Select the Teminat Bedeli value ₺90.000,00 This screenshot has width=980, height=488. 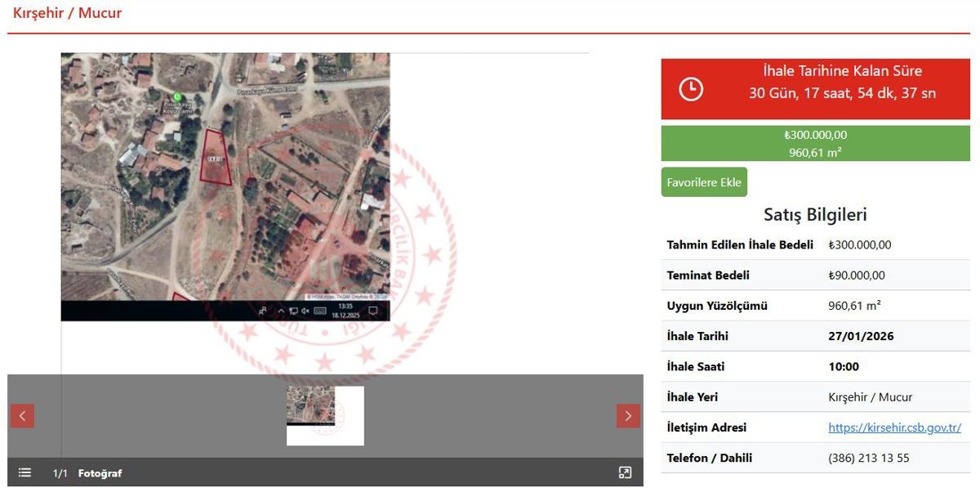click(856, 275)
